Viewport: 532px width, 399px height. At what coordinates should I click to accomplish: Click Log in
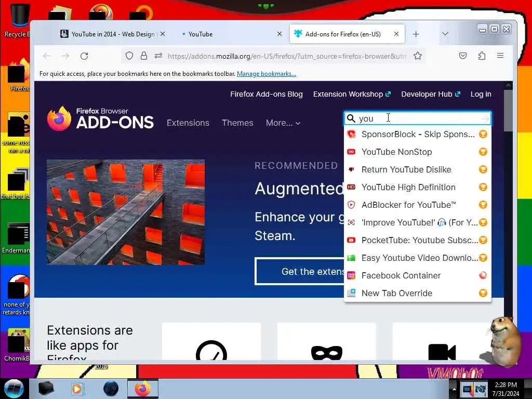(x=481, y=95)
